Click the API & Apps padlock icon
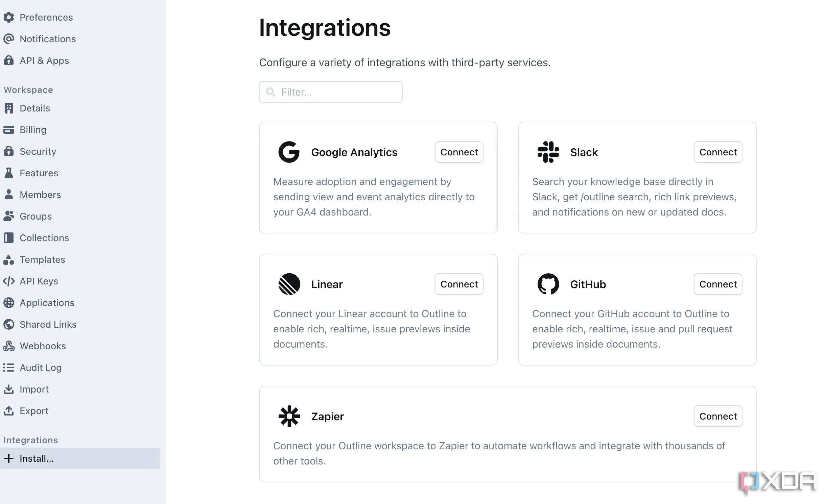Image resolution: width=825 pixels, height=504 pixels. click(x=9, y=60)
